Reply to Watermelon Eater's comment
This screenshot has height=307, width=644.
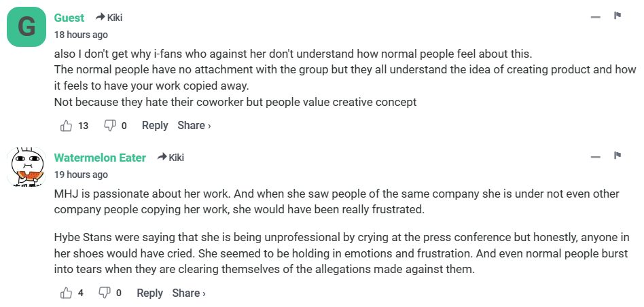tap(149, 293)
